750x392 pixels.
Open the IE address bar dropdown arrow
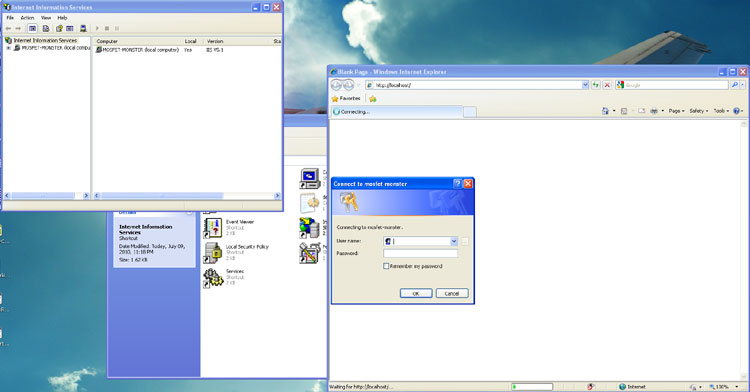[x=585, y=85]
